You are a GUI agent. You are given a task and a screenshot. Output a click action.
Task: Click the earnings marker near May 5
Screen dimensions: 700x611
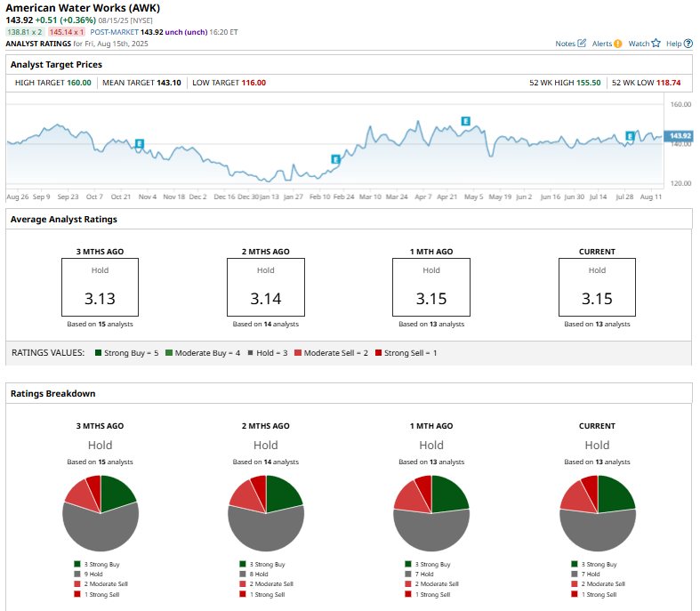[465, 121]
